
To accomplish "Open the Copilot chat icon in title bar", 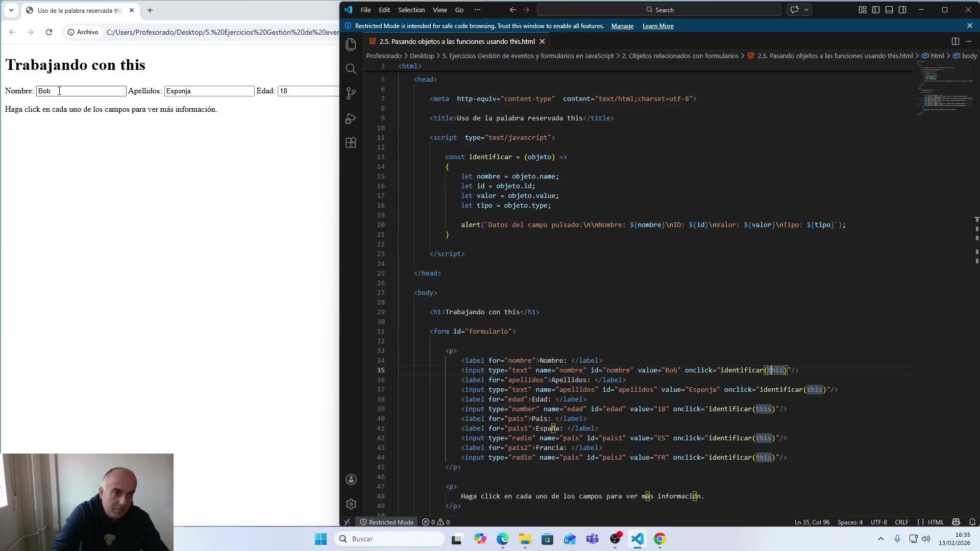I will [x=794, y=10].
